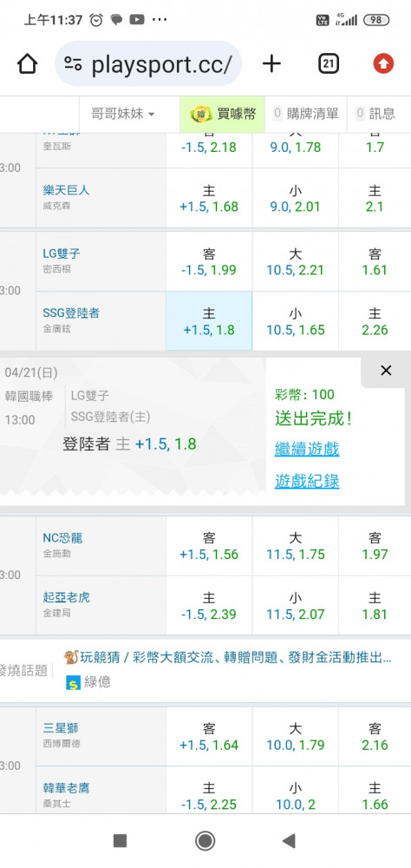Expand the 哥哥妹妹 user dropdown
Image resolution: width=411 pixels, height=868 pixels.
click(x=123, y=114)
